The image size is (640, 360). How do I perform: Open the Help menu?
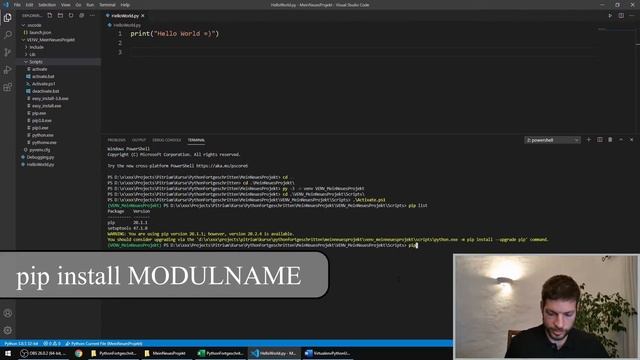(x=125, y=5)
